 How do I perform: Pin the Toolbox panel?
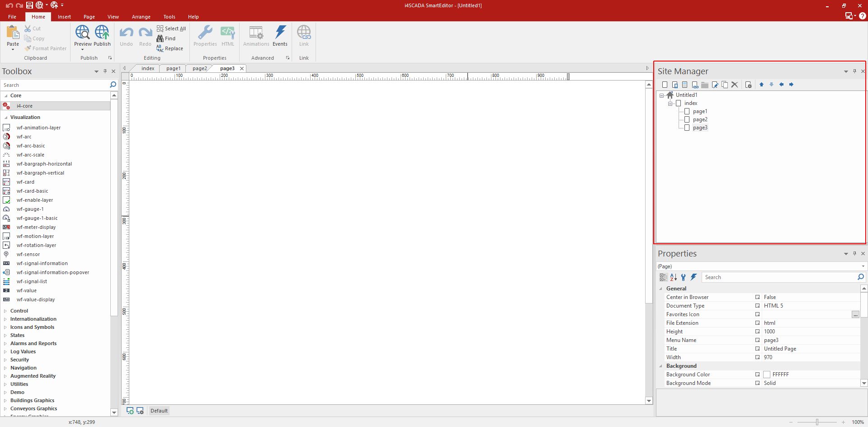pos(105,71)
